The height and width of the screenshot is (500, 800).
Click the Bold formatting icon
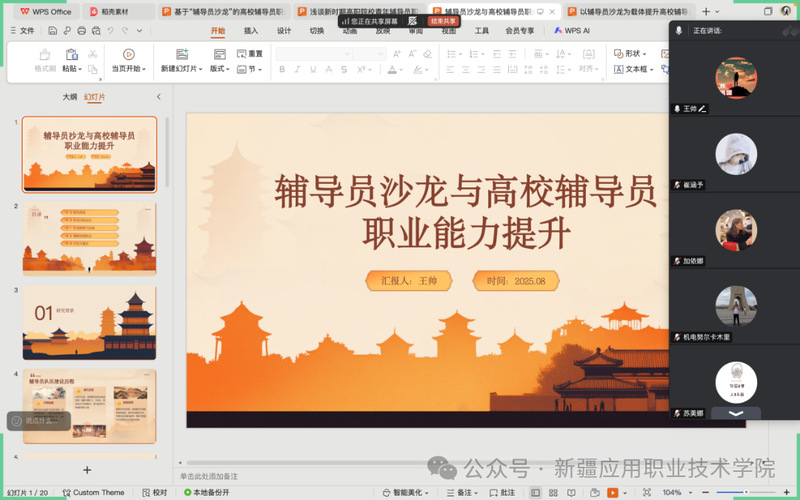283,70
